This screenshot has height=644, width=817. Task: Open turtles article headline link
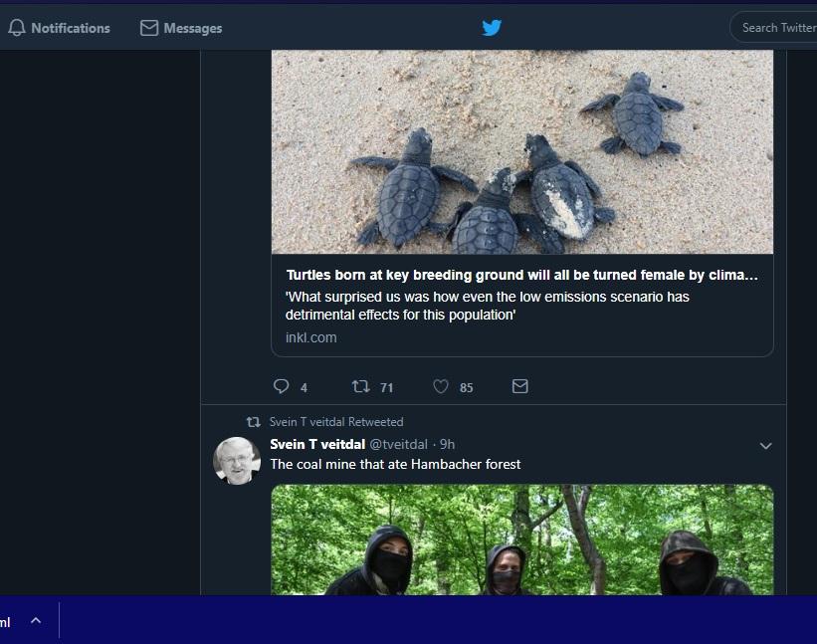(521, 275)
